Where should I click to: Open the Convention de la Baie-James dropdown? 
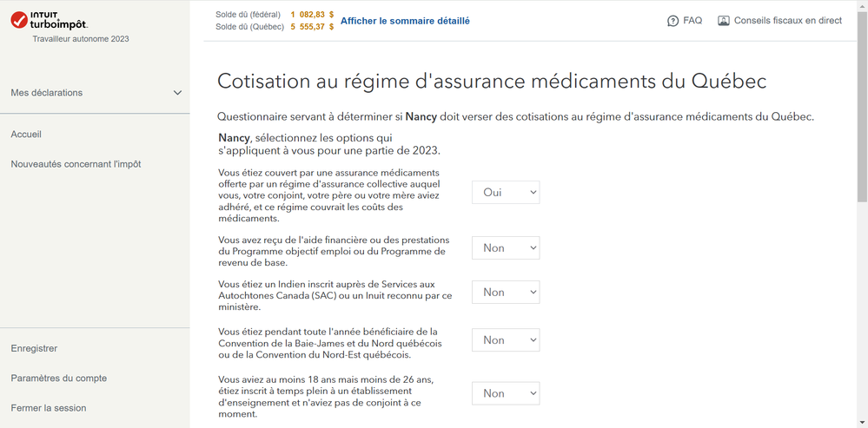point(506,340)
